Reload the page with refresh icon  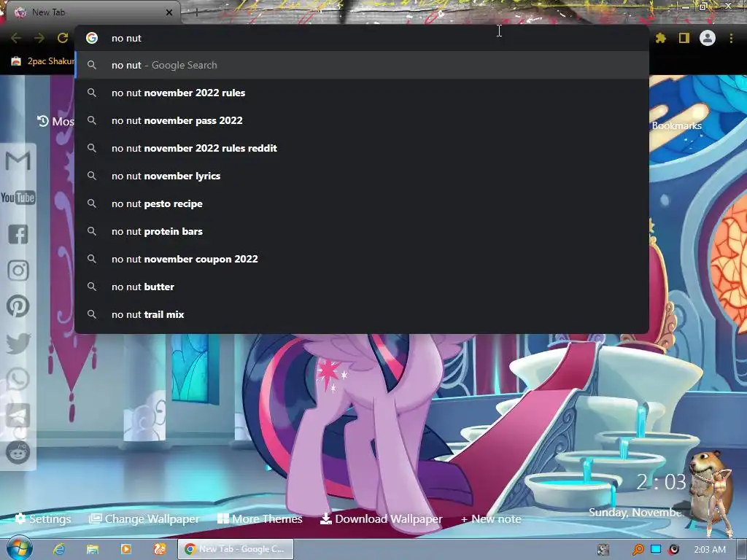[63, 38]
